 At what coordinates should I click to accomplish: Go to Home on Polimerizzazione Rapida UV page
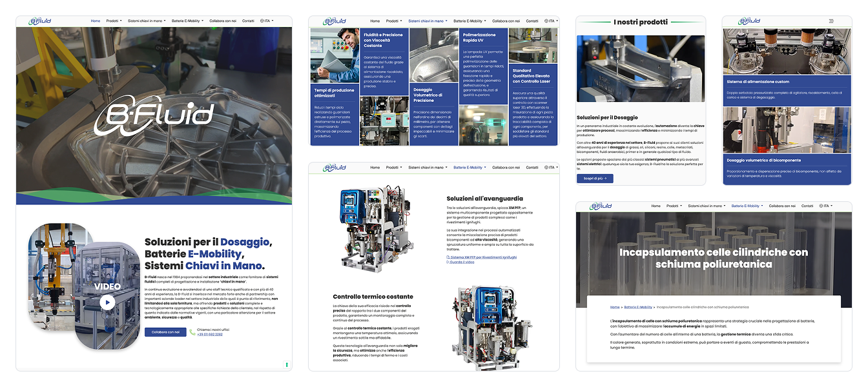pyautogui.click(x=375, y=21)
